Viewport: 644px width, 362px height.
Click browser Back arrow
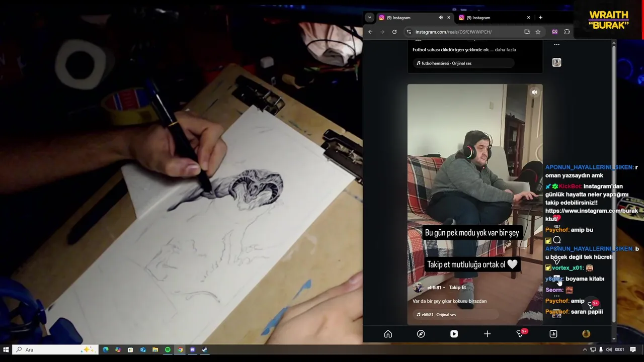[370, 32]
